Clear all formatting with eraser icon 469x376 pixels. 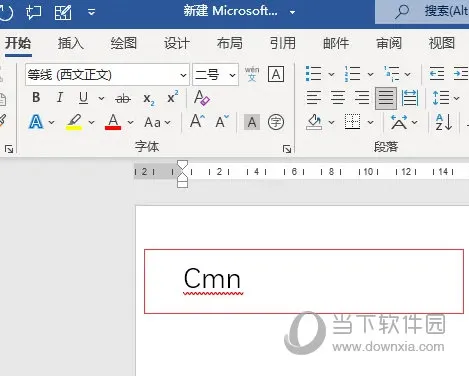tap(202, 98)
